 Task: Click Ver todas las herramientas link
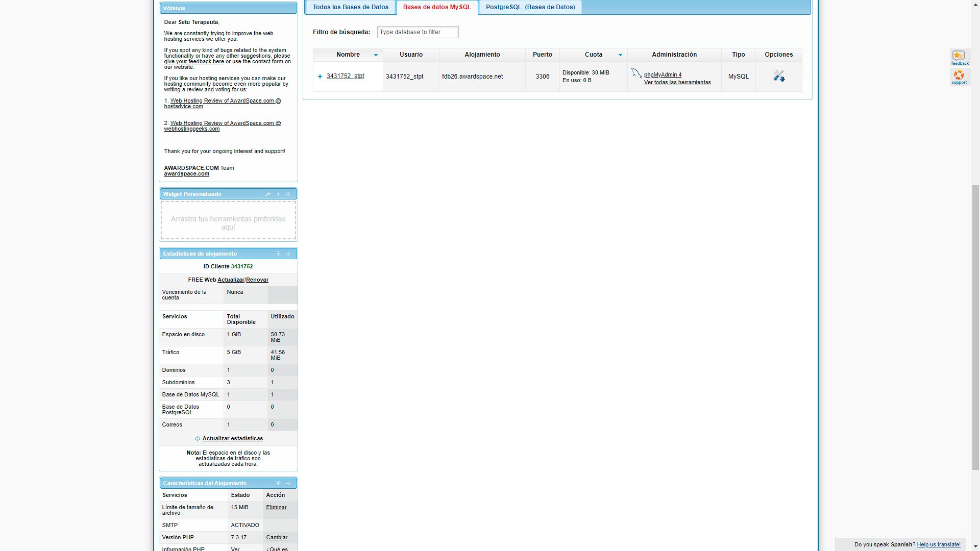677,82
